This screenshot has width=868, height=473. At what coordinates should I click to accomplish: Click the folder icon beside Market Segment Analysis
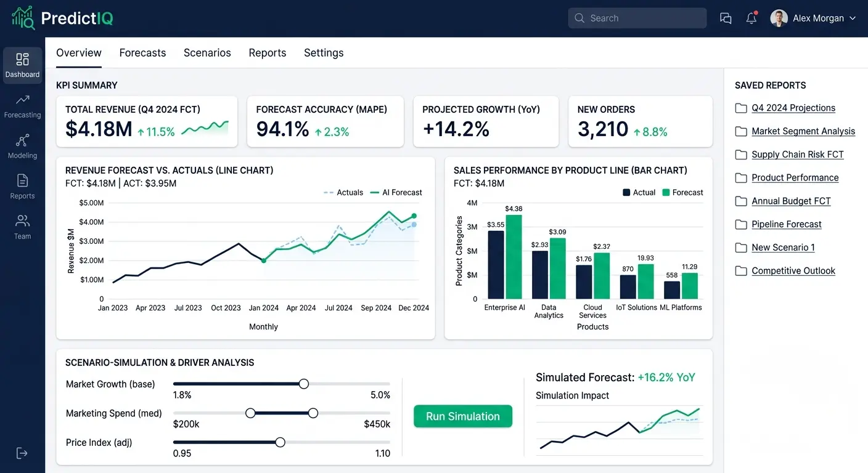pos(741,132)
